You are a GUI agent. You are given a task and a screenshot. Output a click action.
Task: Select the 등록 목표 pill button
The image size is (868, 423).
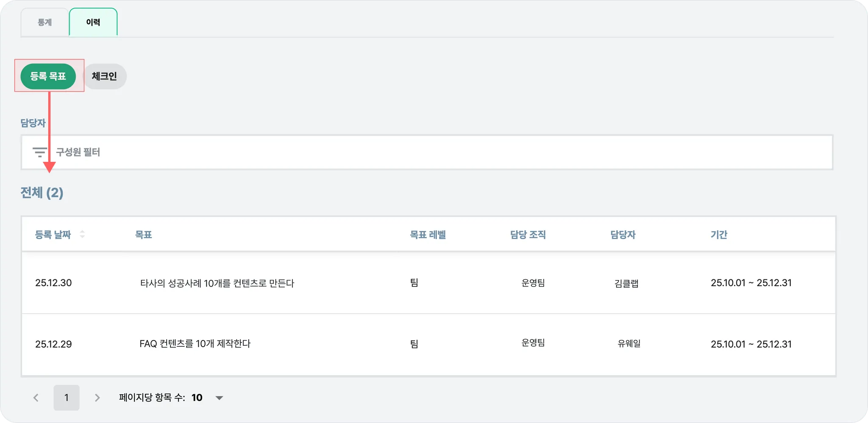pos(48,76)
